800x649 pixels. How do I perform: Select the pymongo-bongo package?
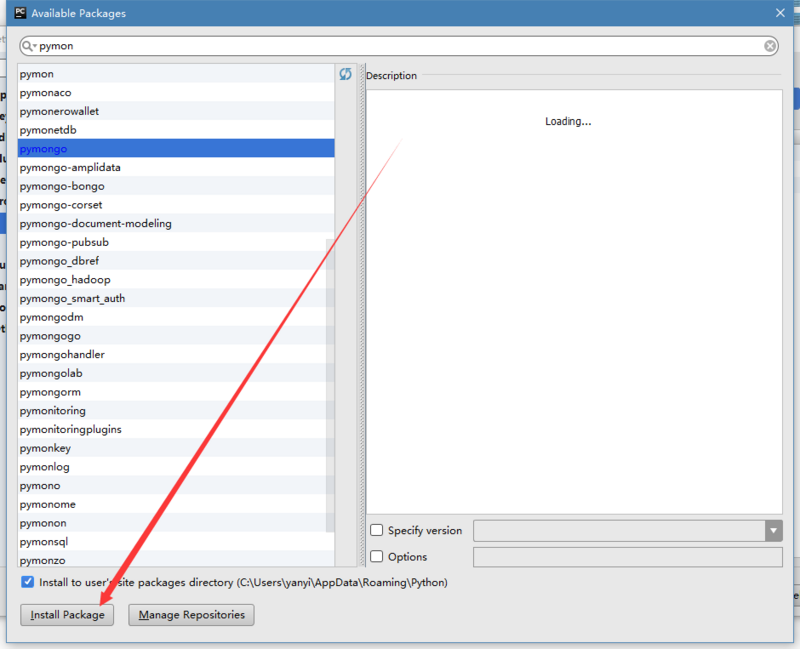pos(176,186)
